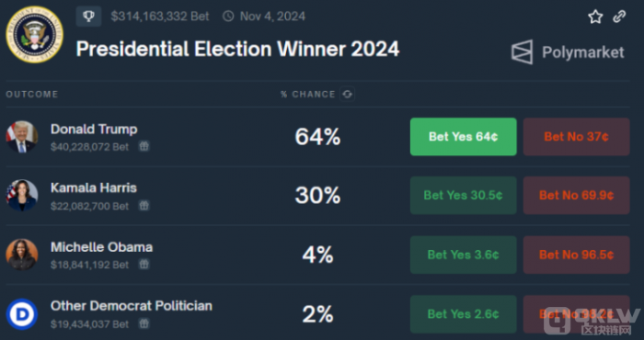Image resolution: width=644 pixels, height=340 pixels.
Task: Open the Polymarket logo link
Action: pyautogui.click(x=568, y=52)
